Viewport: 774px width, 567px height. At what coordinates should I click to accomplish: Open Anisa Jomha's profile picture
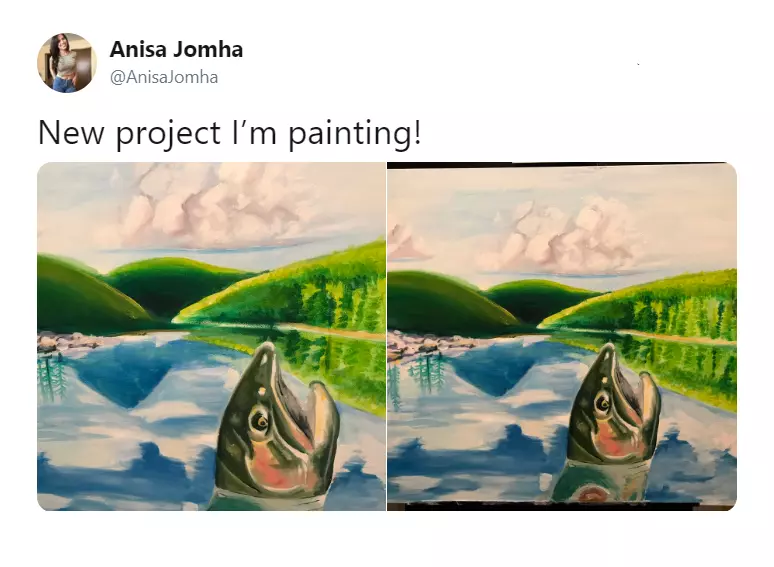pos(67,63)
